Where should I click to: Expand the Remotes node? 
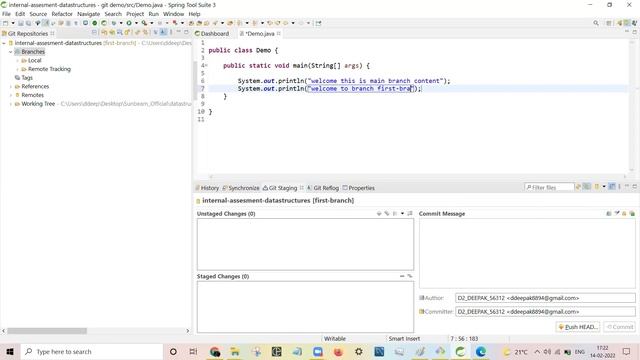11,95
